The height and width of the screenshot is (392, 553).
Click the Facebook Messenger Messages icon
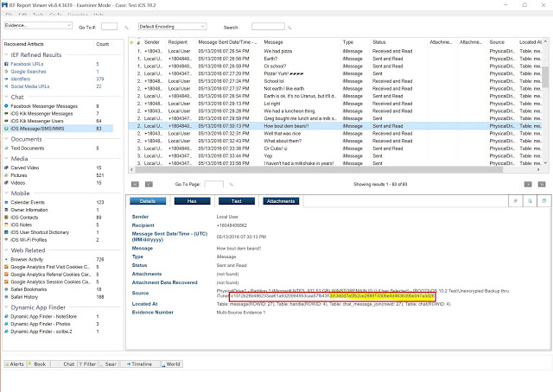6,105
